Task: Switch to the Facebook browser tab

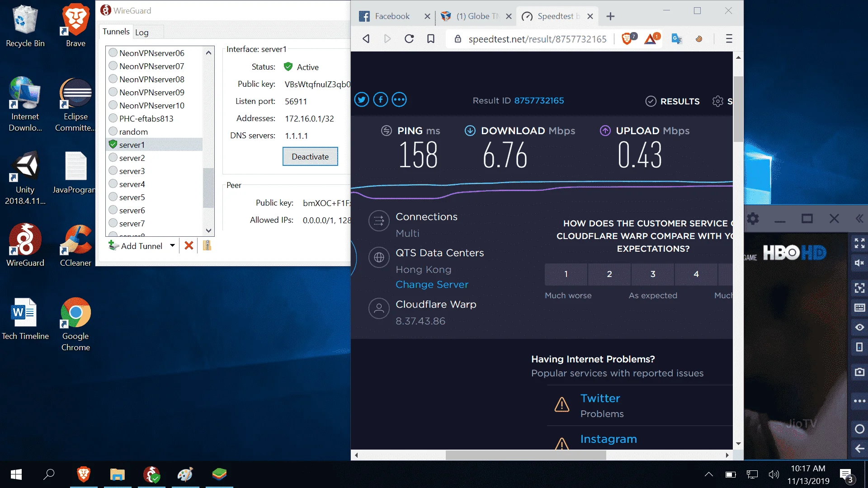Action: click(392, 16)
